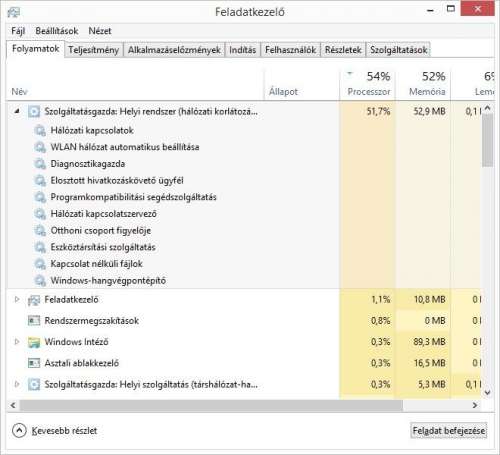
Task: Select the Folyamatok tab
Action: coord(35,49)
